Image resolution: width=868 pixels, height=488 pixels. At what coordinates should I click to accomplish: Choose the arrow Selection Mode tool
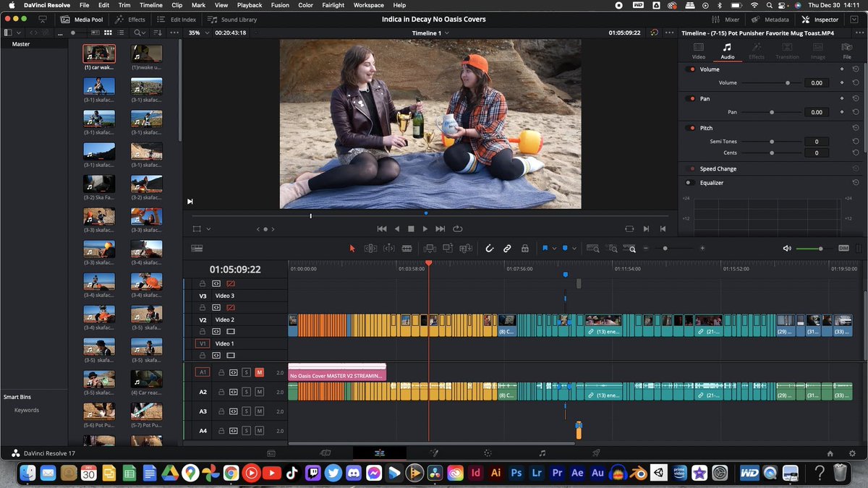(352, 248)
